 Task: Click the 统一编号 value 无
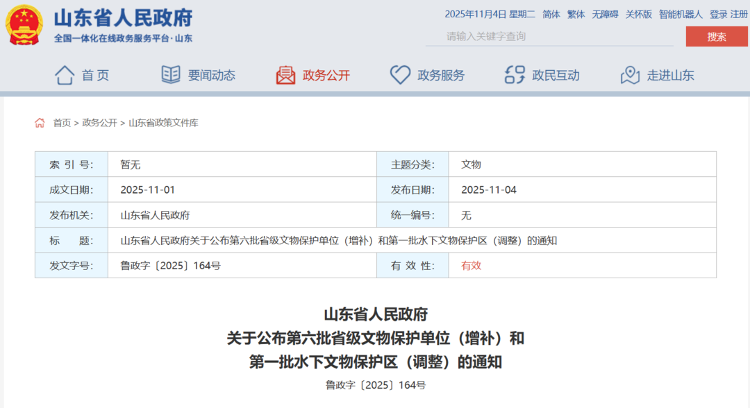pos(466,215)
